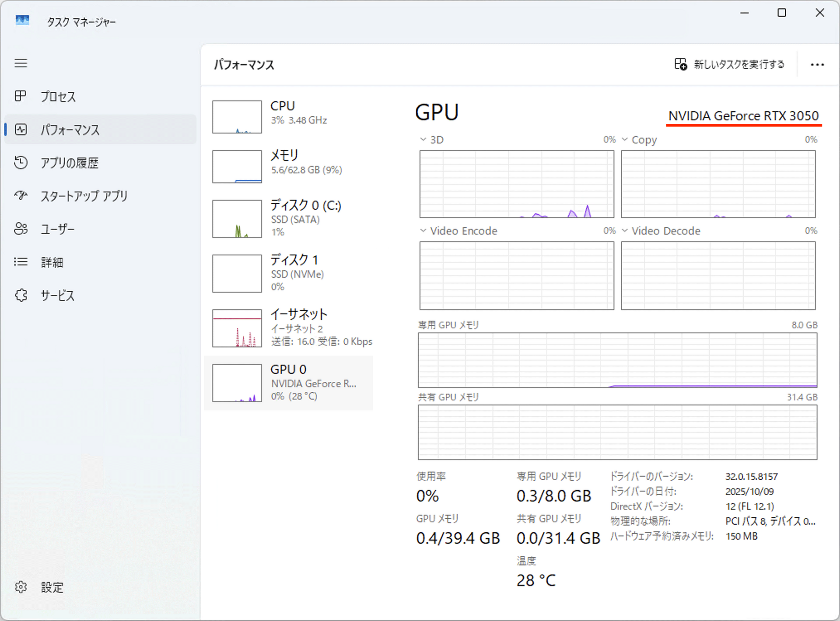Open the Video Encode engine dropdown
Screen dimensions: 840x621
click(x=423, y=230)
